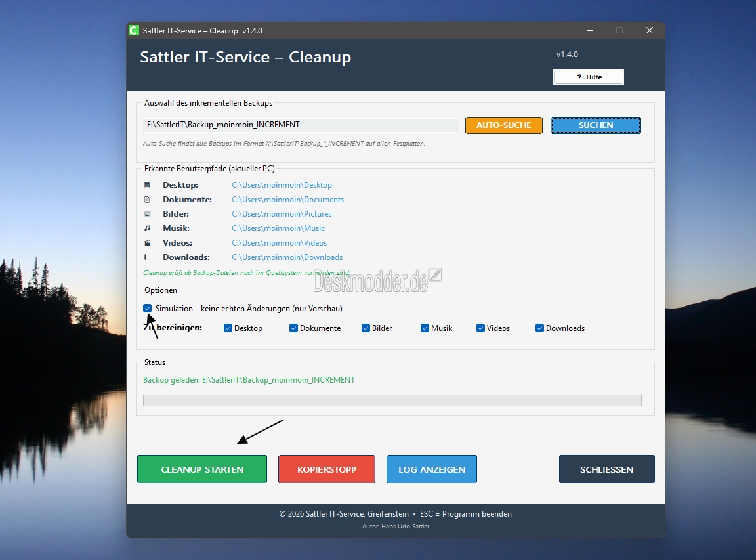Click the Bilder picture icon
756x560 pixels.
click(x=147, y=214)
